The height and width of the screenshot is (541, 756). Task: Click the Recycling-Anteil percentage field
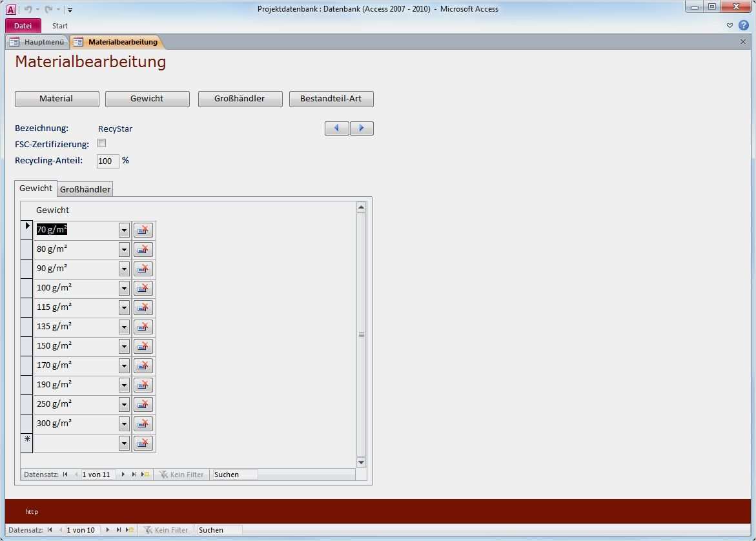tap(107, 161)
